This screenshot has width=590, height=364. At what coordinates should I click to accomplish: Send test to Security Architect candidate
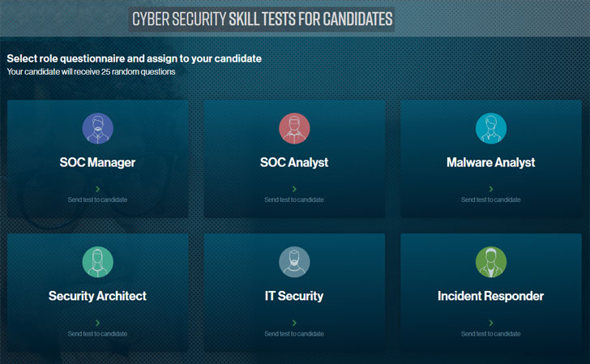97,333
